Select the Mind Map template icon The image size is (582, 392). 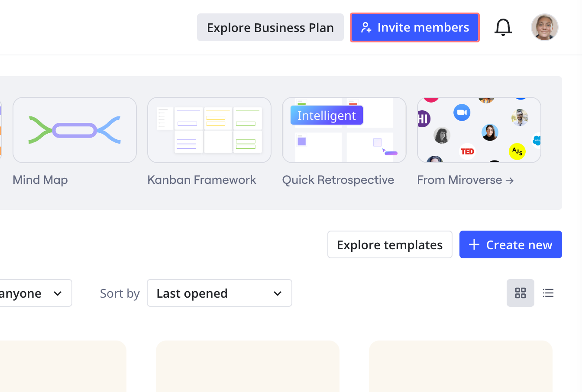(x=74, y=130)
